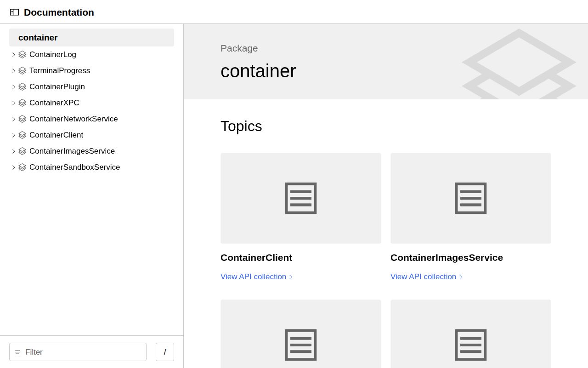Click into the Filter input field
Screen dimensions: 588x368
[x=78, y=352]
